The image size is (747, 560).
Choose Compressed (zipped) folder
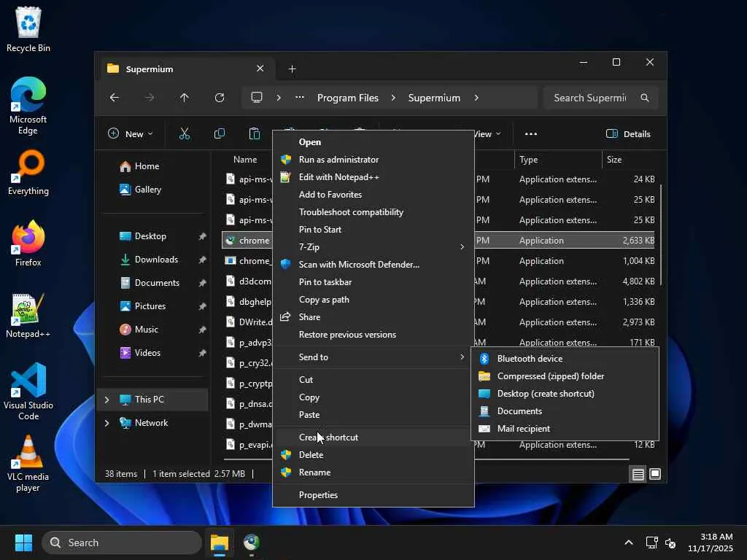(x=565, y=376)
